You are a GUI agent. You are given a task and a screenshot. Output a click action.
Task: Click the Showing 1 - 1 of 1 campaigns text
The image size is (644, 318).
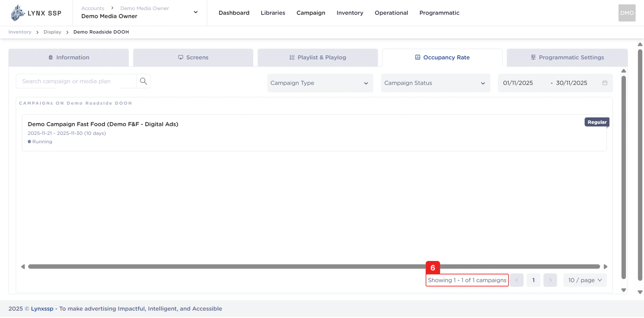coord(467,280)
